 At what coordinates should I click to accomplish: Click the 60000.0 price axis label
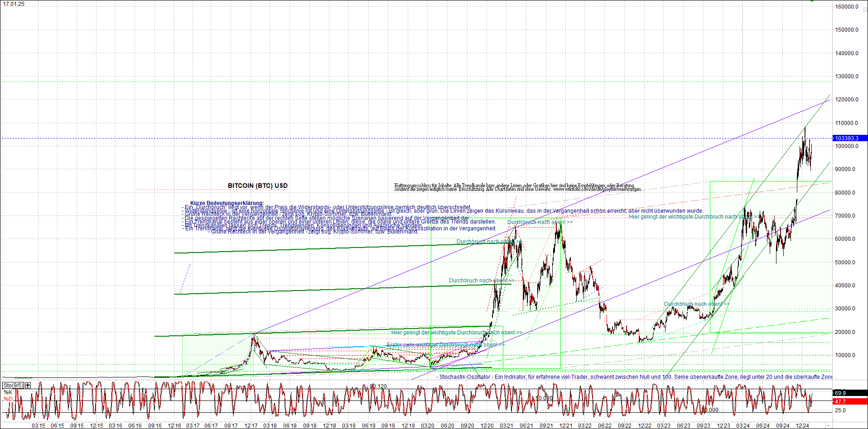[x=845, y=239]
